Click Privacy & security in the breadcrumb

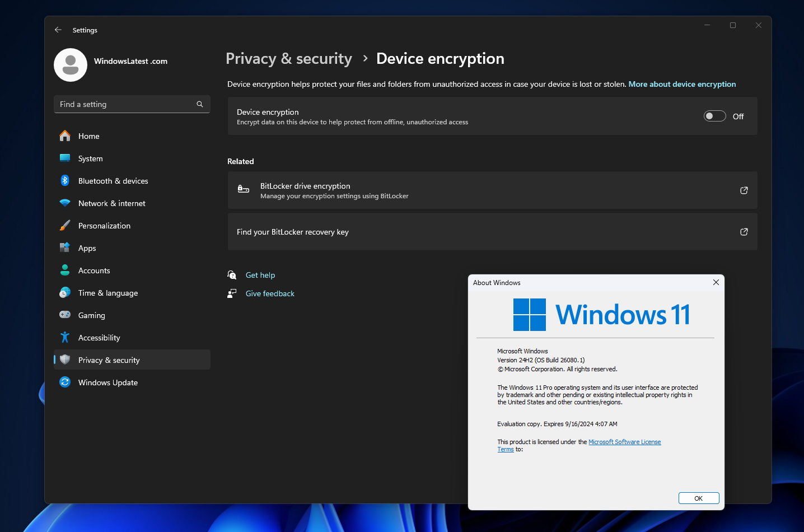point(288,58)
